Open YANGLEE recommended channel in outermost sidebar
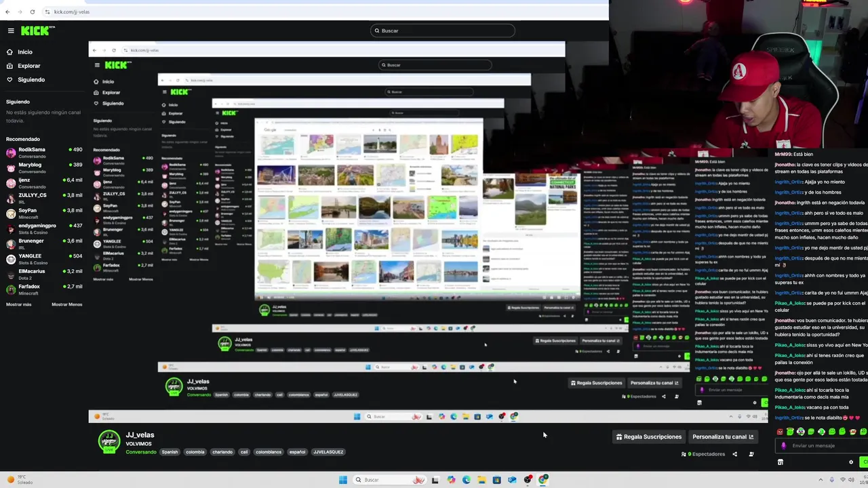The image size is (868, 488). tap(44, 259)
